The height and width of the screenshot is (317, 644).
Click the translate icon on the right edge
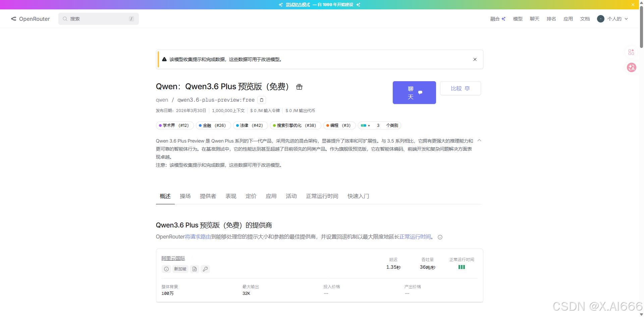[632, 67]
